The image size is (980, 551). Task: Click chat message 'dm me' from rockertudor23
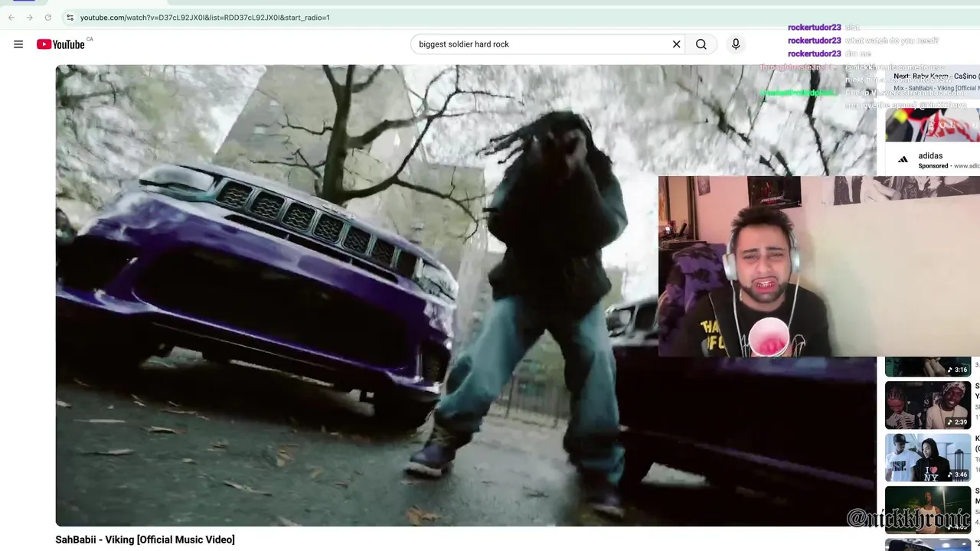(858, 54)
